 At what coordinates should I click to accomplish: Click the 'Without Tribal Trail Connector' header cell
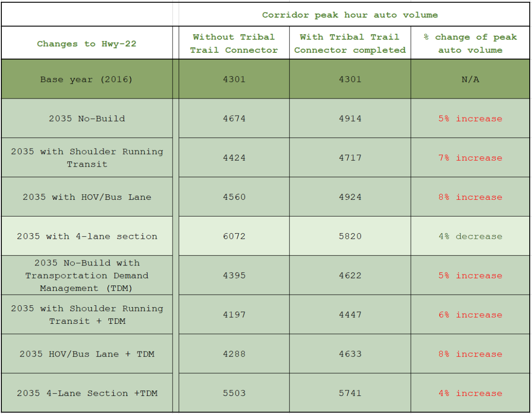[x=234, y=43]
